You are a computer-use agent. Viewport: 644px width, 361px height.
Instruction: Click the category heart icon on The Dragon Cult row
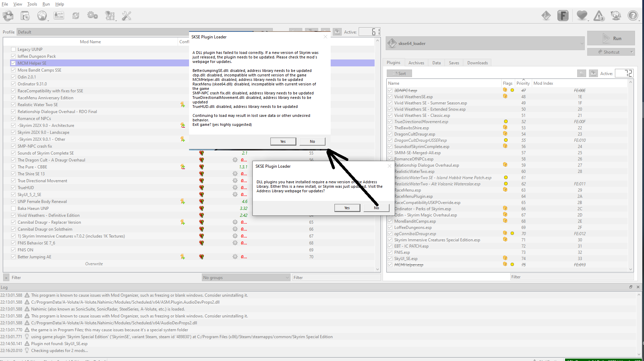click(202, 160)
